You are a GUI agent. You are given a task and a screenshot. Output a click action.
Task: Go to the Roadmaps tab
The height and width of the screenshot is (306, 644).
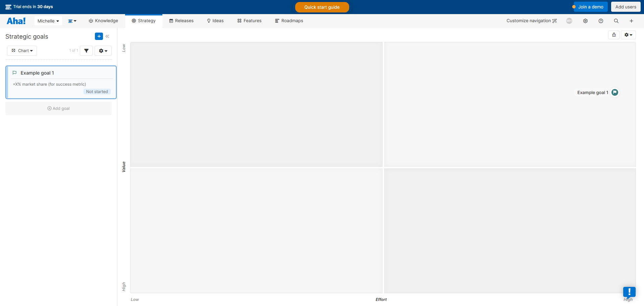pyautogui.click(x=289, y=21)
